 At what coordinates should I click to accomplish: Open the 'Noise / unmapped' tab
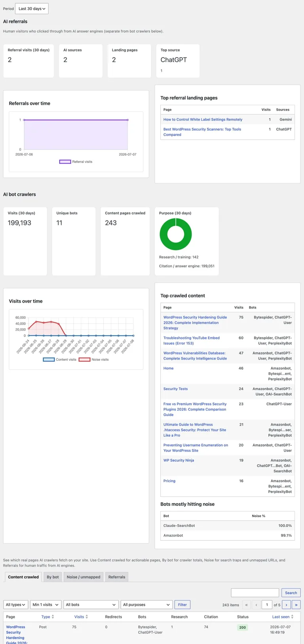pyautogui.click(x=84, y=577)
